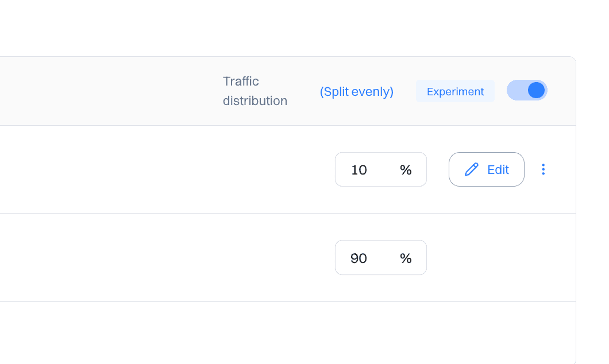Image resolution: width=609 pixels, height=364 pixels.
Task: Disable the Experiment toggle switch
Action: tap(527, 91)
